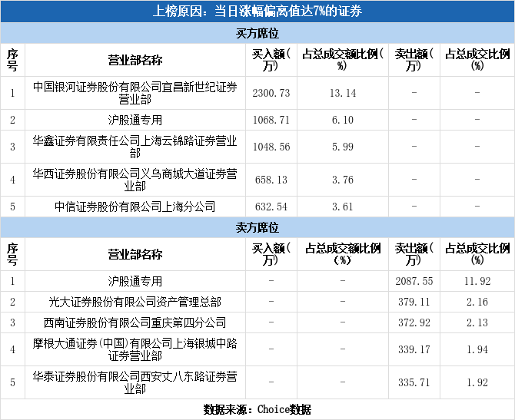The height and width of the screenshot is (420, 515).
Task: Click the 买方席位 section header
Action: [257, 33]
